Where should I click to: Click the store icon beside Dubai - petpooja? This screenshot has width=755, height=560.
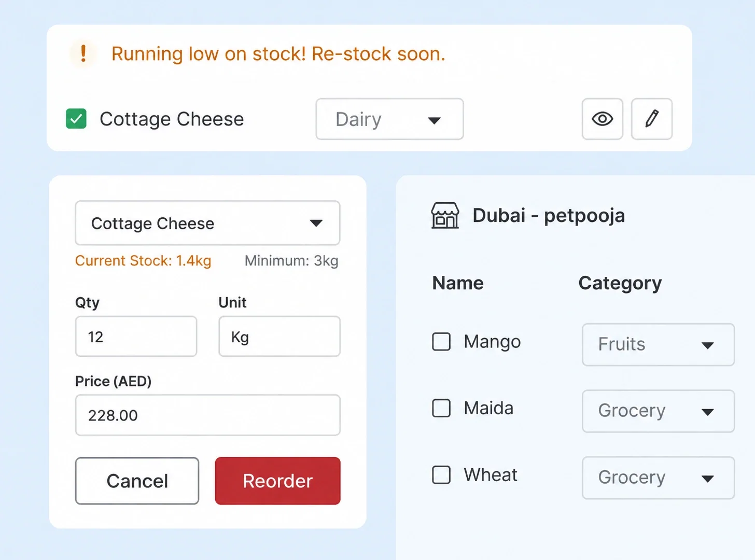pyautogui.click(x=445, y=215)
